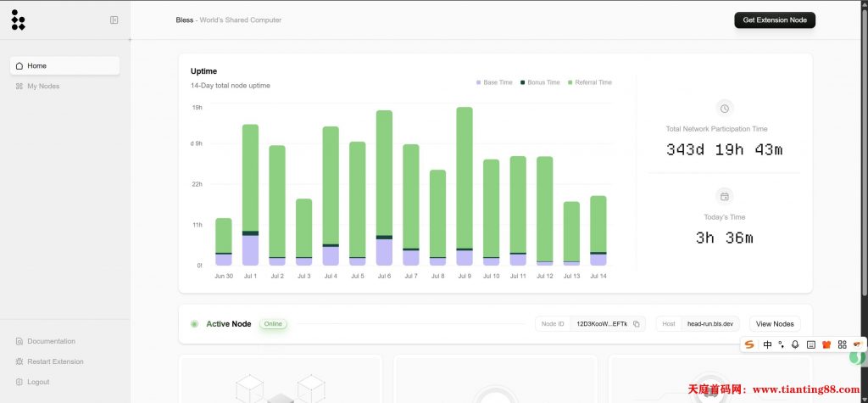Screen dimensions: 868x403
Task: Click the Jul 1 uptime bar
Action: coord(250,194)
